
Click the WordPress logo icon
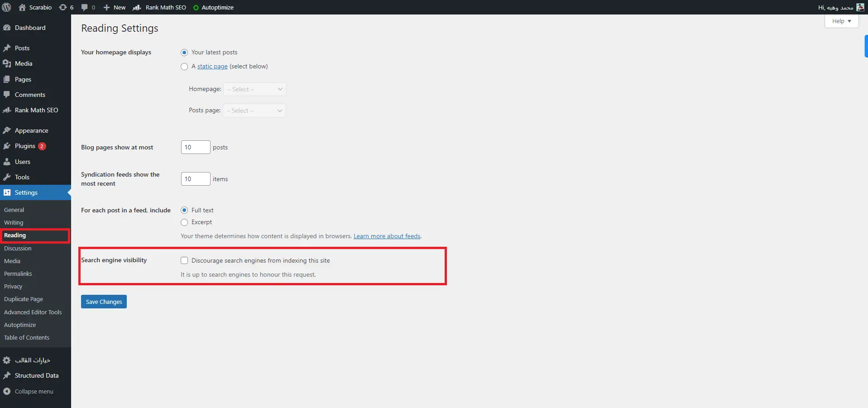tap(7, 7)
